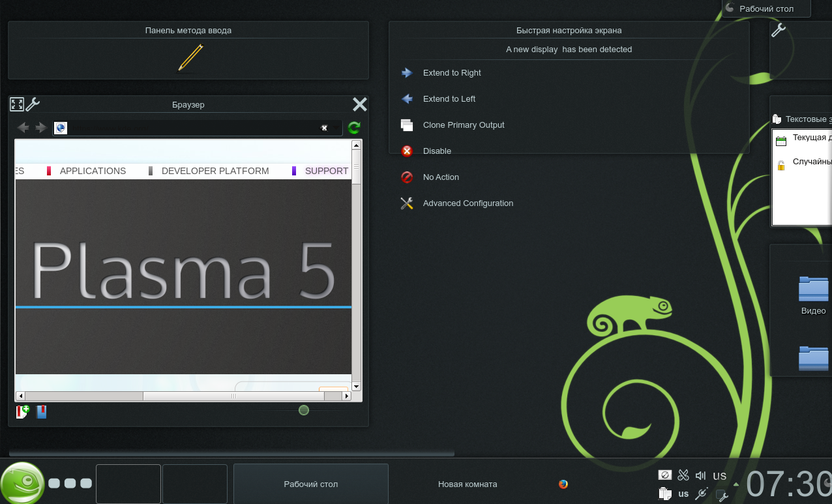Switch to Рабочий стол activity in taskbar
The width and height of the screenshot is (832, 504).
311,484
